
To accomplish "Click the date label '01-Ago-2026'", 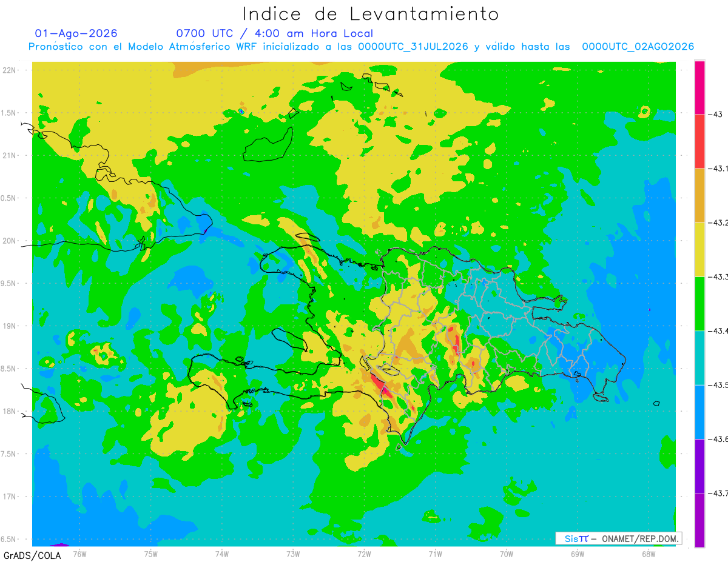I will pos(76,33).
